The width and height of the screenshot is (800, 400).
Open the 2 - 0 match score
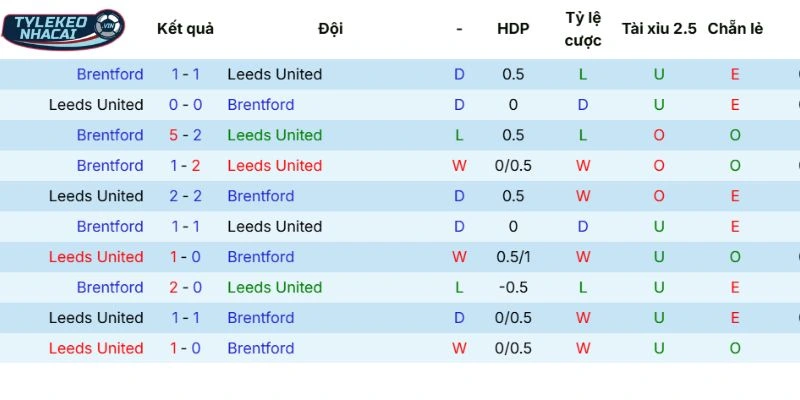pyautogui.click(x=185, y=288)
